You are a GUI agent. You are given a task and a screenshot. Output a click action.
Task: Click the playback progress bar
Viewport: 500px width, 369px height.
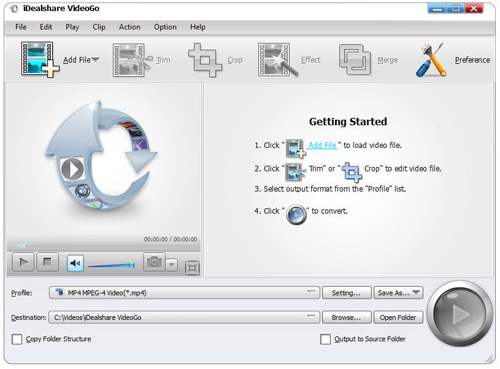pos(103,246)
